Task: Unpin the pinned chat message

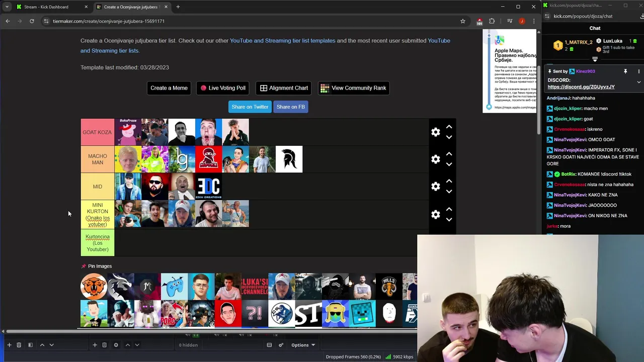Action: coord(625,71)
